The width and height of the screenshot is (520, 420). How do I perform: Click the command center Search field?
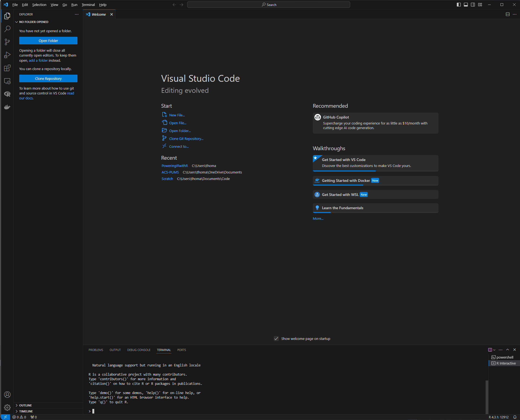pos(269,5)
